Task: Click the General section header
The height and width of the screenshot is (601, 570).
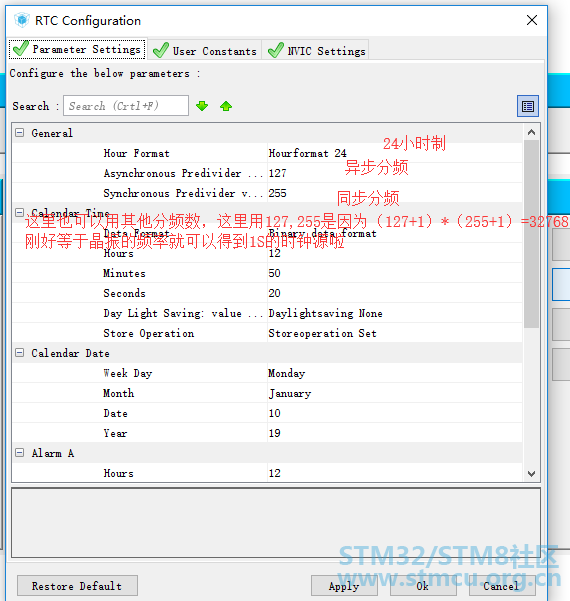Action: (x=52, y=133)
